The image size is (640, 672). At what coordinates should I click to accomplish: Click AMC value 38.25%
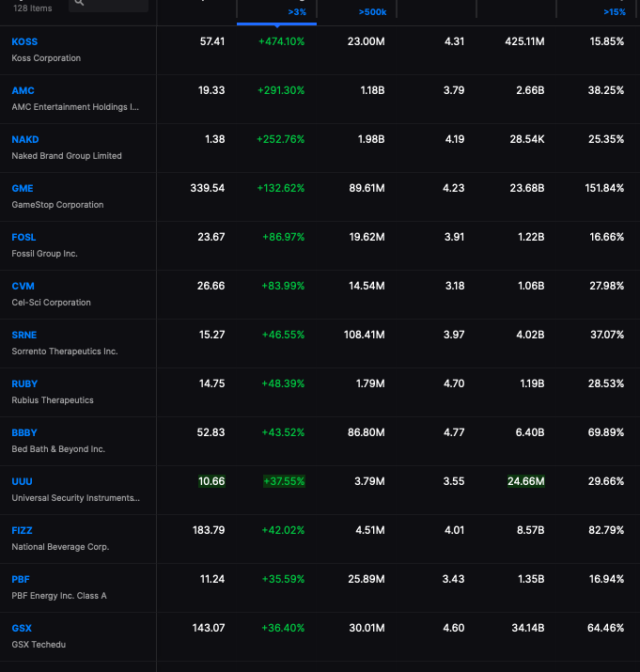606,90
